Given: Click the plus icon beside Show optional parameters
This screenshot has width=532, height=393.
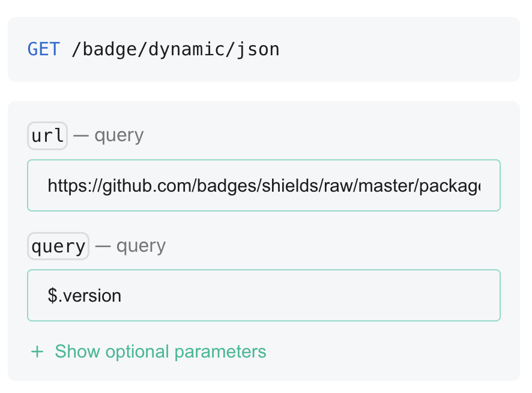Looking at the screenshot, I should [x=37, y=352].
